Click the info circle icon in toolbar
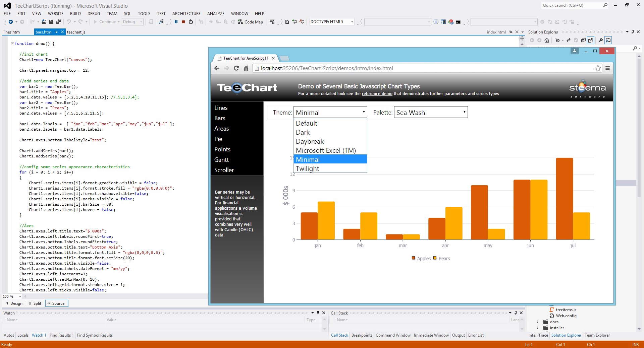Image resolution: width=644 pixels, height=348 pixels. click(x=436, y=22)
